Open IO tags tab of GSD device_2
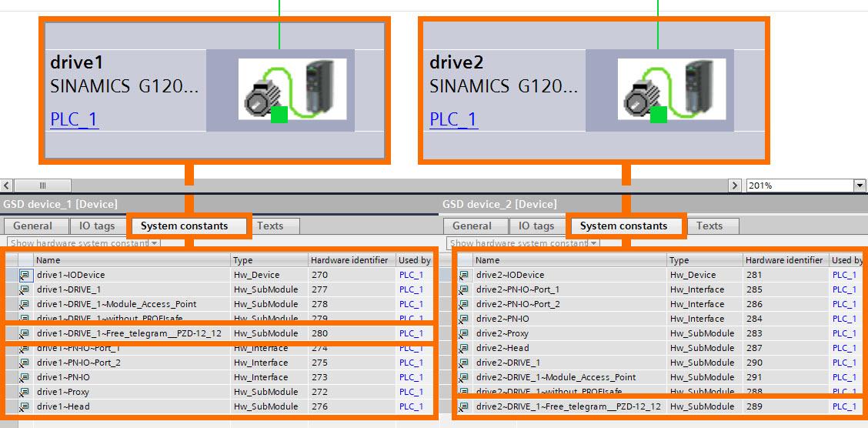868x428 pixels. [x=536, y=226]
